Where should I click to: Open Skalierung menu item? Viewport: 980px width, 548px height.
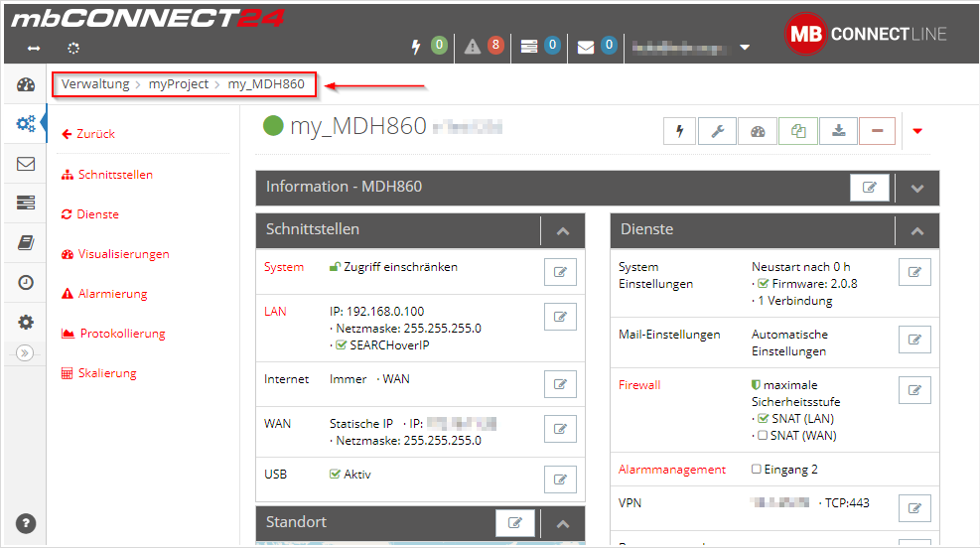pyautogui.click(x=98, y=373)
